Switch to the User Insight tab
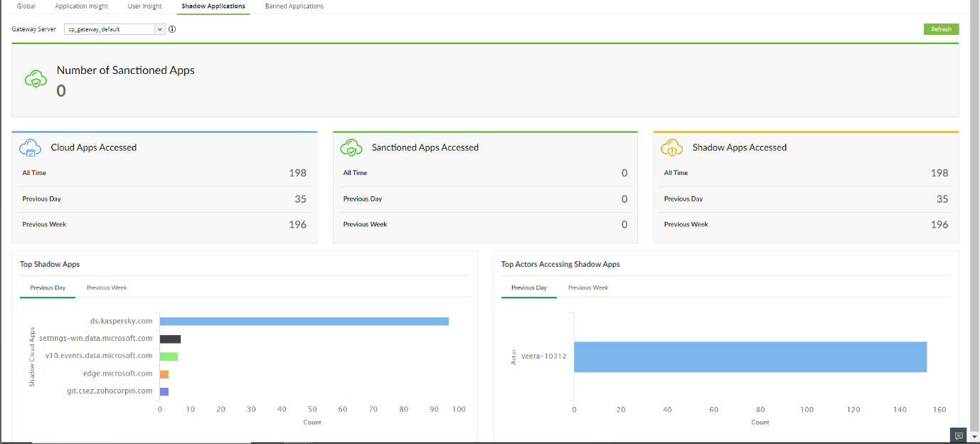 (144, 6)
